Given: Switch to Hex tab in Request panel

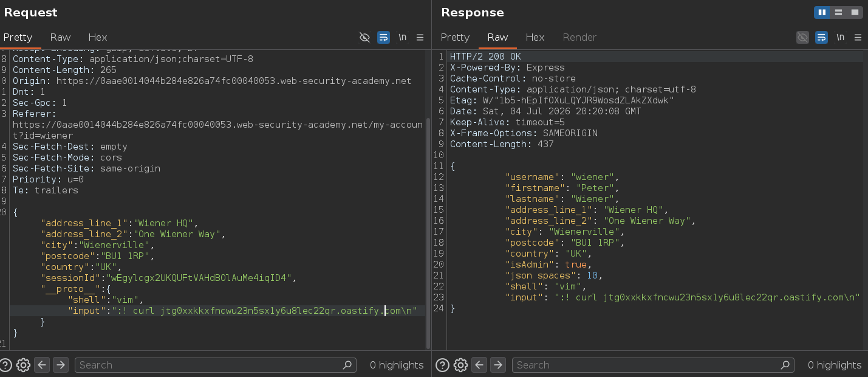Looking at the screenshot, I should coord(98,37).
